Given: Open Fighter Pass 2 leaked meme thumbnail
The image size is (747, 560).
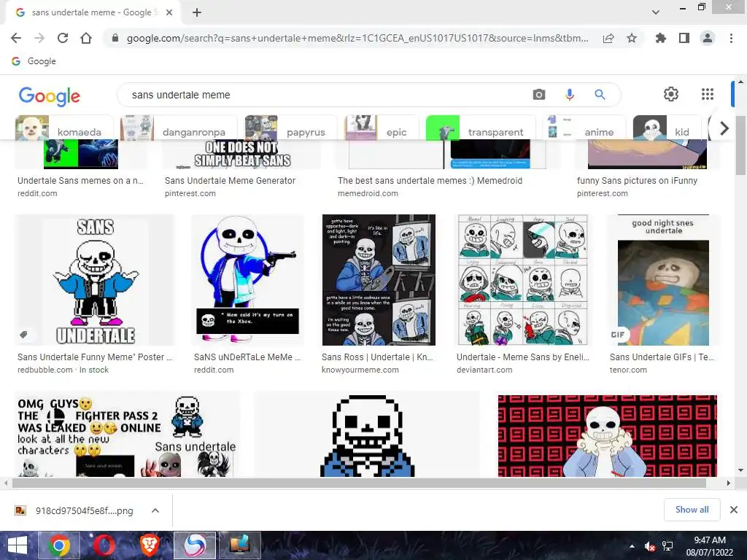Looking at the screenshot, I should 128,435.
